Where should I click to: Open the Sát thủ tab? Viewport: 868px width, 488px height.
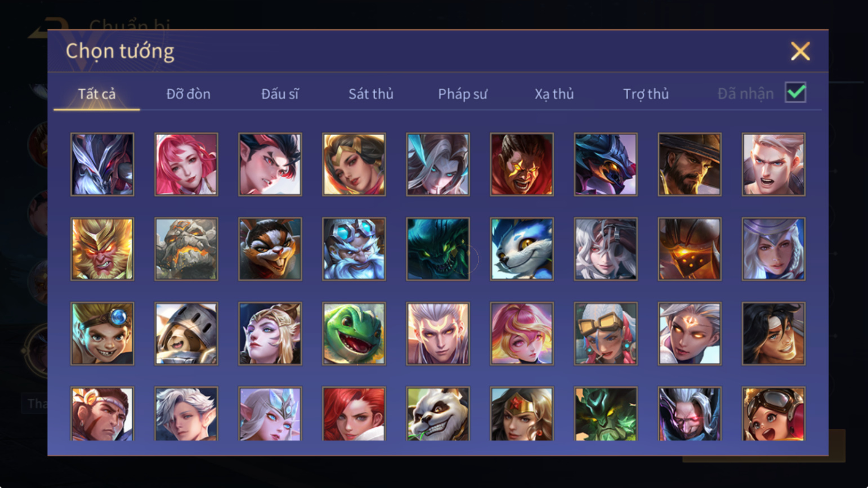click(370, 94)
